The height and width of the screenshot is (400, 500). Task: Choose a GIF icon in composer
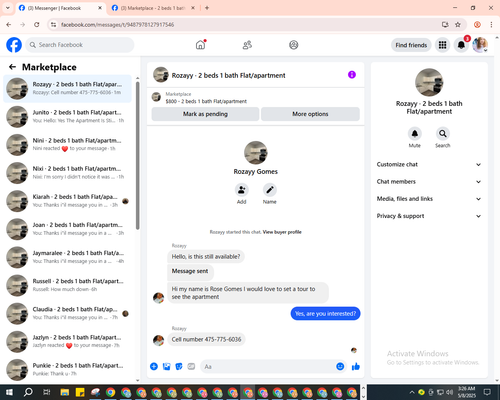(191, 367)
